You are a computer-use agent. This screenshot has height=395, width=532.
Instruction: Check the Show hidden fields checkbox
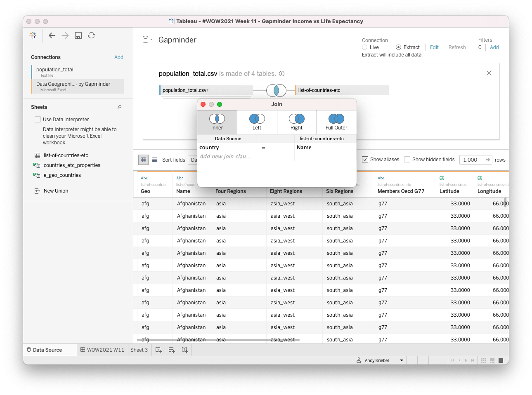(x=407, y=160)
